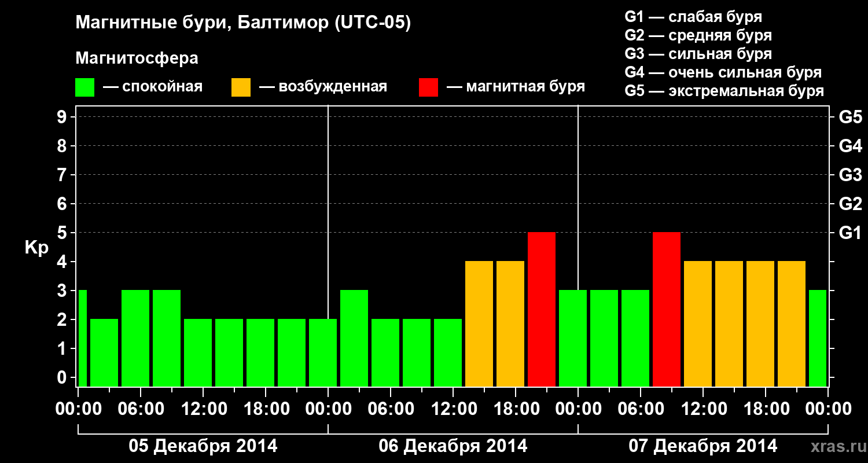This screenshot has height=463, width=868.
Task: Click the 'G4' label on the right axis
Action: click(851, 146)
